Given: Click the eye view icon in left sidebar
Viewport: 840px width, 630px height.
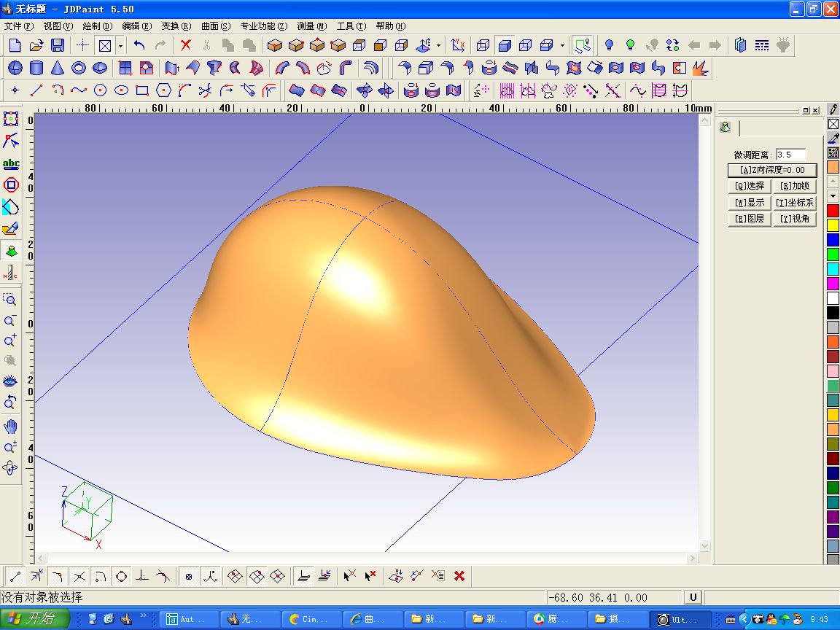Looking at the screenshot, I should (10, 381).
